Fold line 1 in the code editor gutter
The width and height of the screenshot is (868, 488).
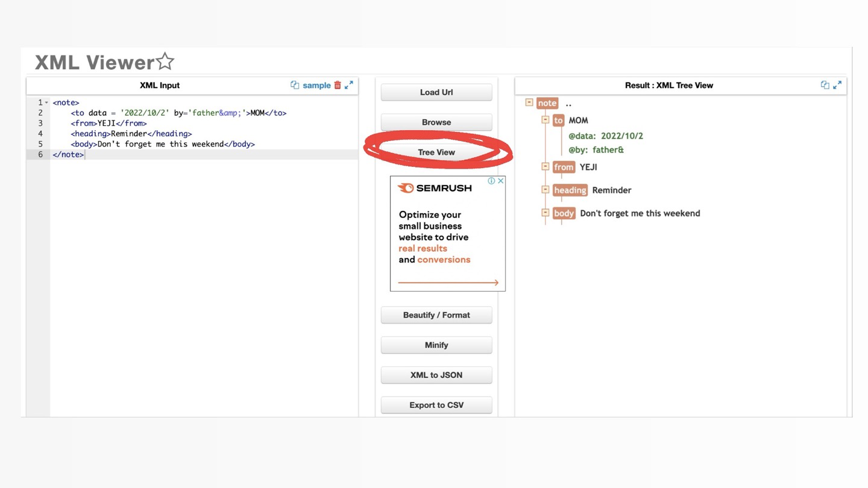46,102
